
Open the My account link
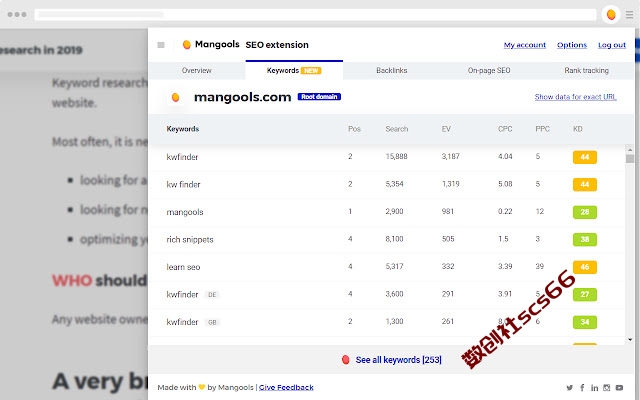[524, 45]
